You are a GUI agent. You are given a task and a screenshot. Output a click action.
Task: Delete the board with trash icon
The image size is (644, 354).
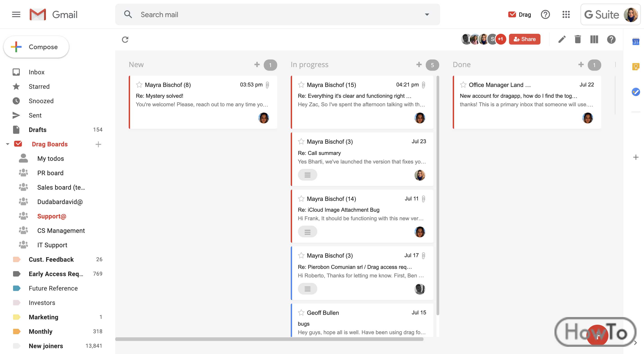tap(578, 39)
